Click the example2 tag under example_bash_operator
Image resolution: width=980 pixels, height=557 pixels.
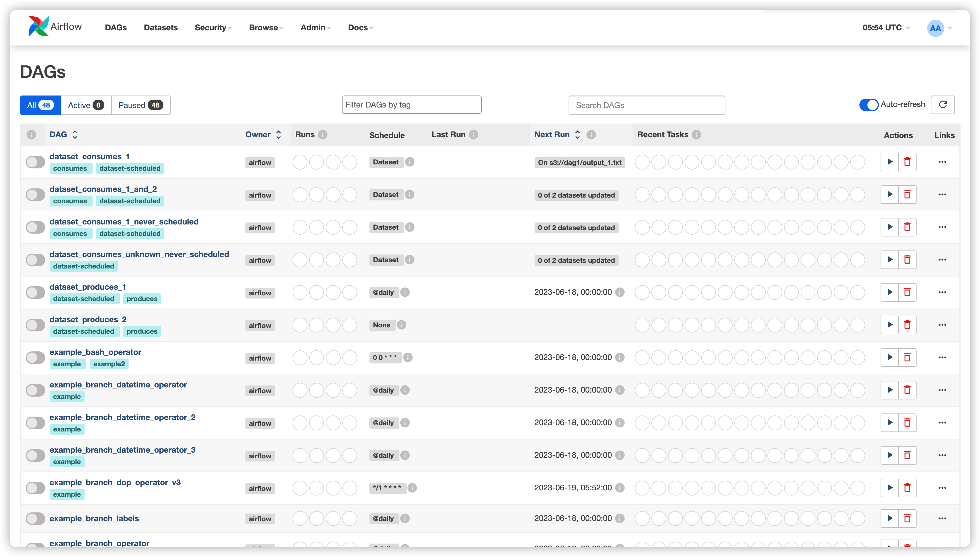[x=109, y=364]
